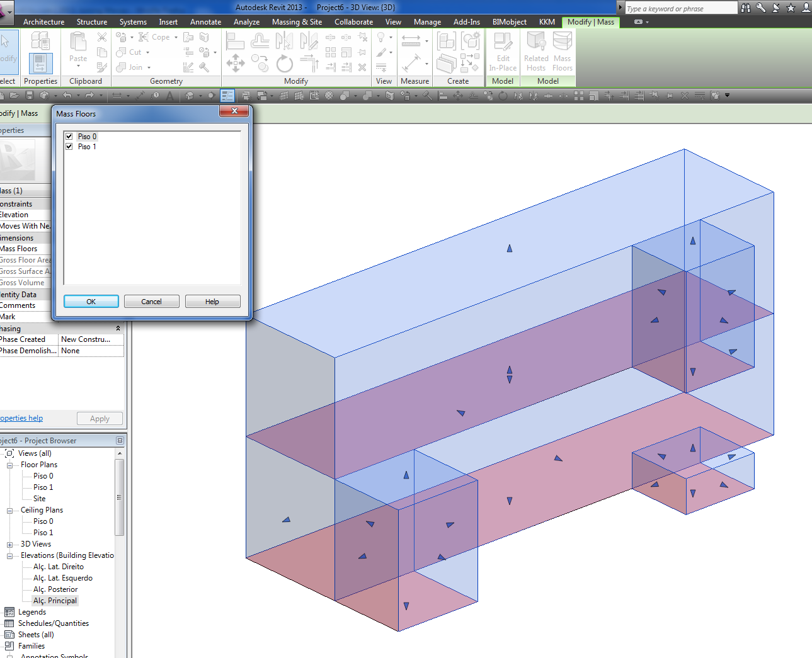The image size is (812, 658).
Task: Switch to the Annotate ribbon tab
Action: 206,22
